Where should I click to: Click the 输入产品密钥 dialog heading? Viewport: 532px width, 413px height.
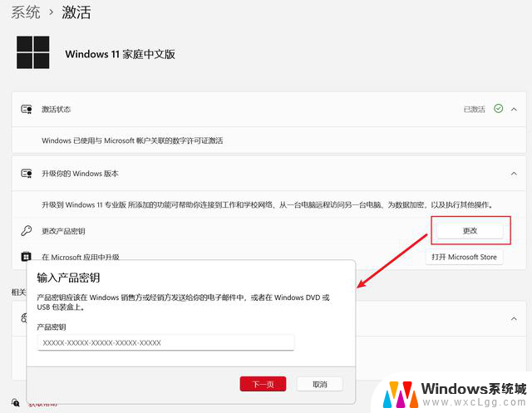point(68,278)
